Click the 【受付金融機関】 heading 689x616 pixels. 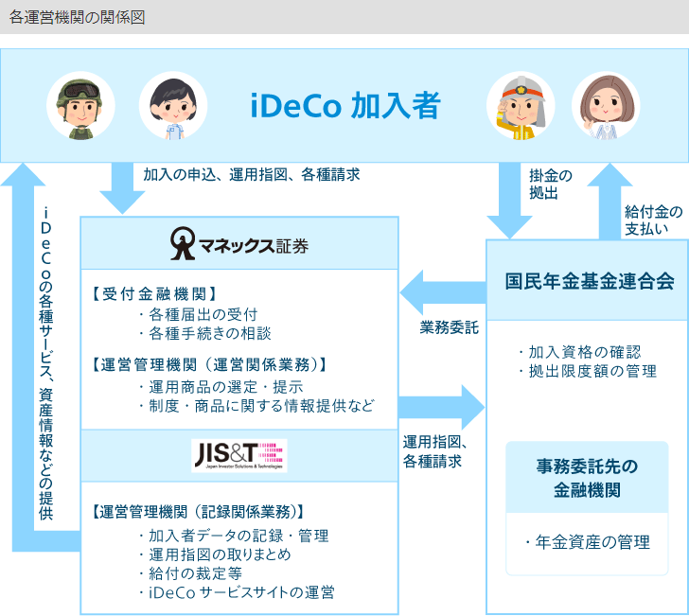point(153,294)
